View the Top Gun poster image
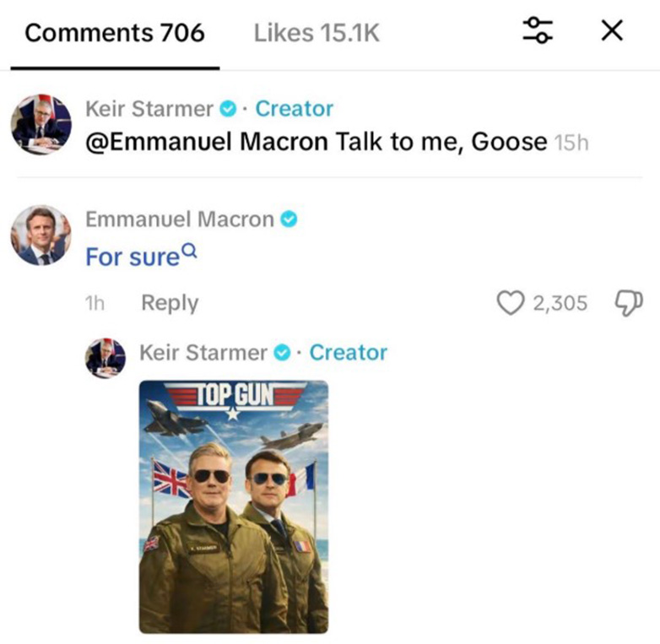 pyautogui.click(x=234, y=506)
